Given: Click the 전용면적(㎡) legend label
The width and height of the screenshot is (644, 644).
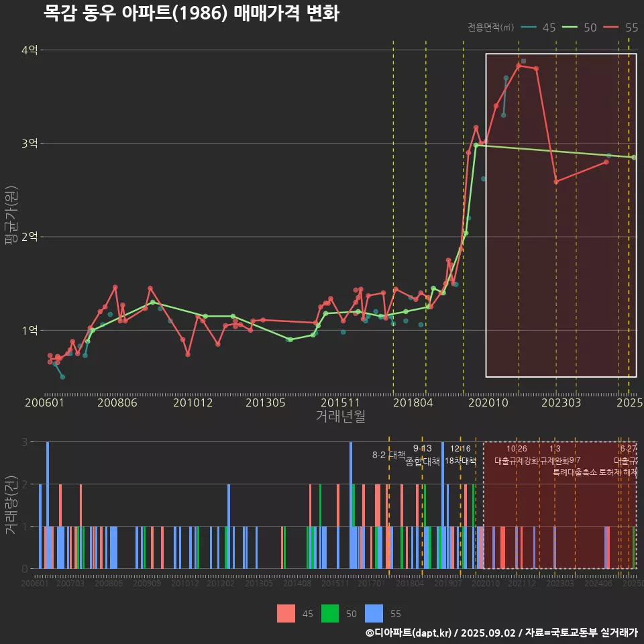Looking at the screenshot, I should coord(490,28).
